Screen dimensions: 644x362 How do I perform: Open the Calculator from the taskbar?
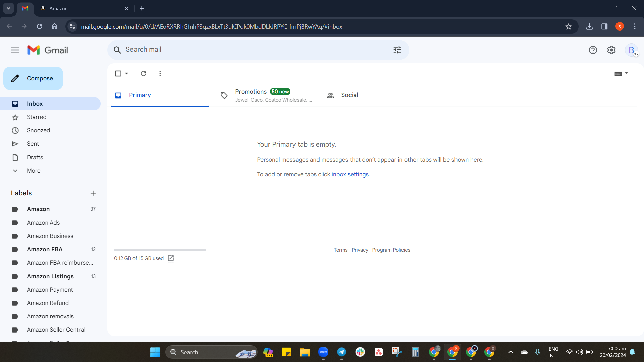(x=415, y=352)
